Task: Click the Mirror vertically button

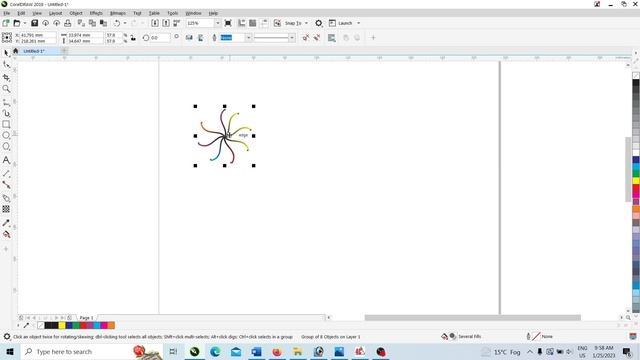Action: click(200, 38)
